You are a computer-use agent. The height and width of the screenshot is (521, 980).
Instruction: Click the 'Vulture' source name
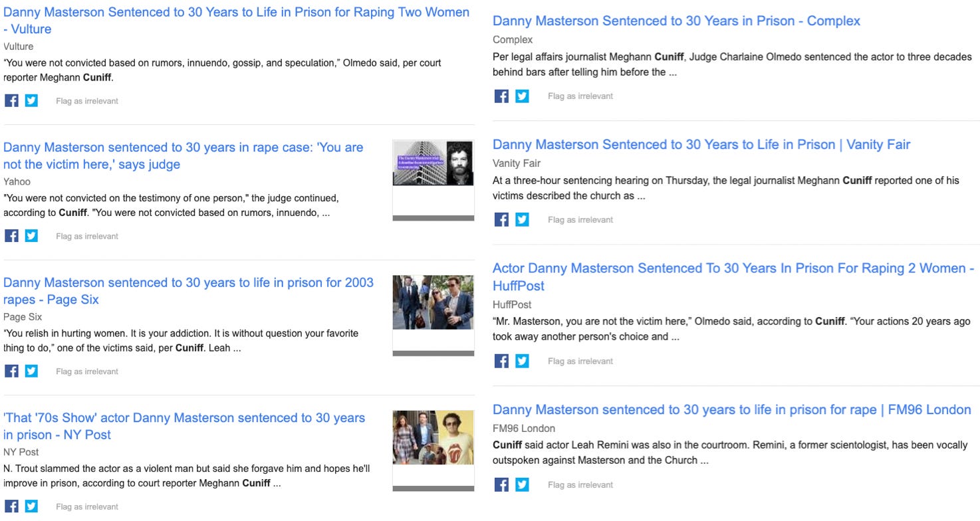coord(18,47)
